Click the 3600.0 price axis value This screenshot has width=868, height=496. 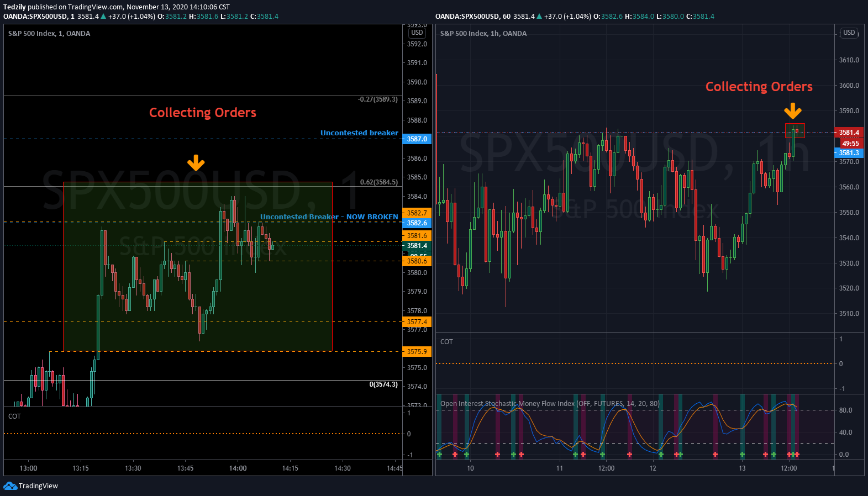[x=849, y=86]
